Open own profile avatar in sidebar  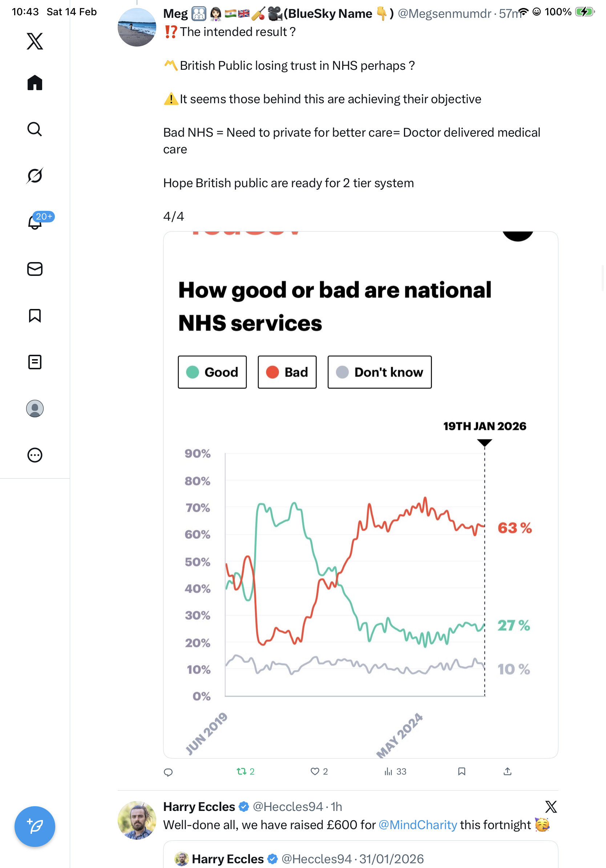35,409
